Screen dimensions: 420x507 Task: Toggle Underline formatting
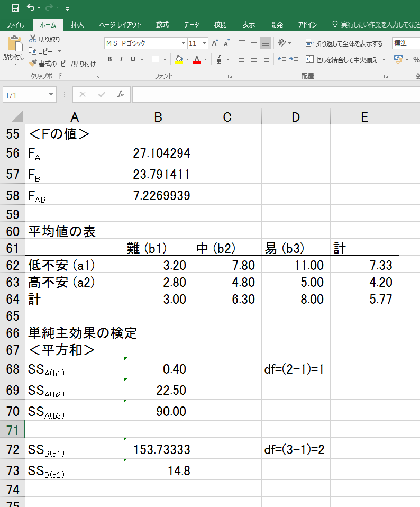[x=133, y=59]
